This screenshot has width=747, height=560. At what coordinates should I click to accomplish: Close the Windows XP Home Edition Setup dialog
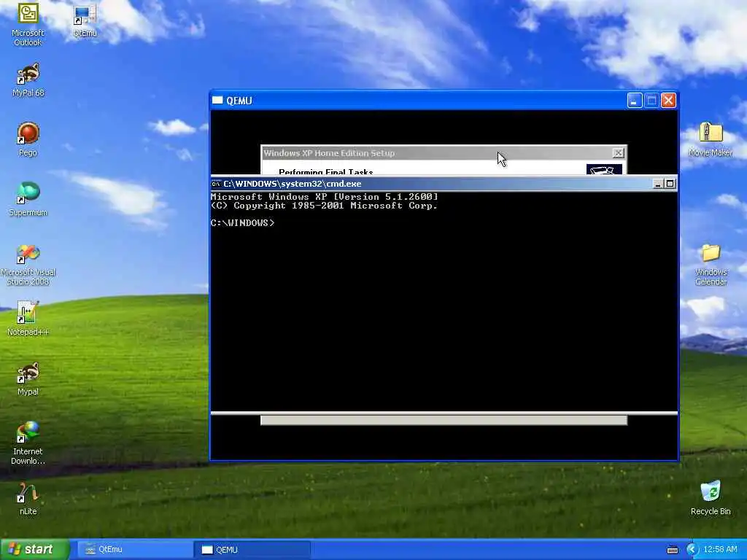coord(618,153)
